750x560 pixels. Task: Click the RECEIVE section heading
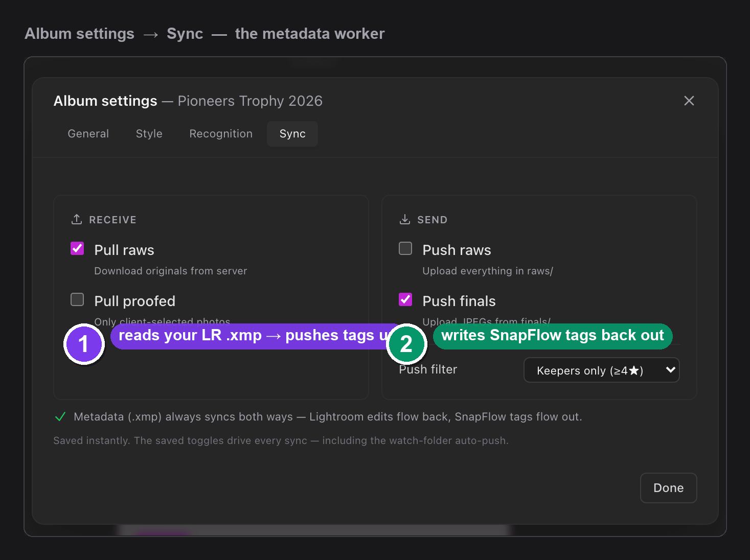point(113,220)
